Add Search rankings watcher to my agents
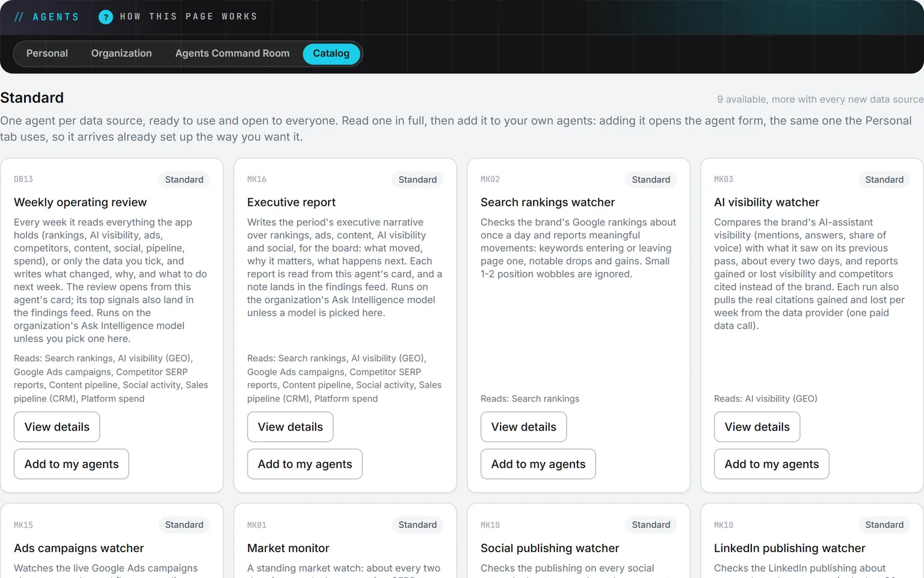Image resolution: width=924 pixels, height=578 pixels. click(x=538, y=464)
